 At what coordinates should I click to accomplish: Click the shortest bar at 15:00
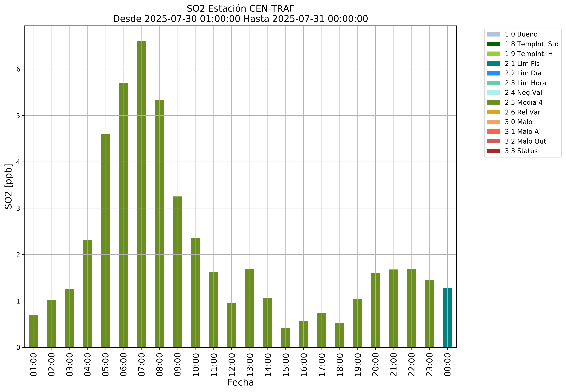286,338
